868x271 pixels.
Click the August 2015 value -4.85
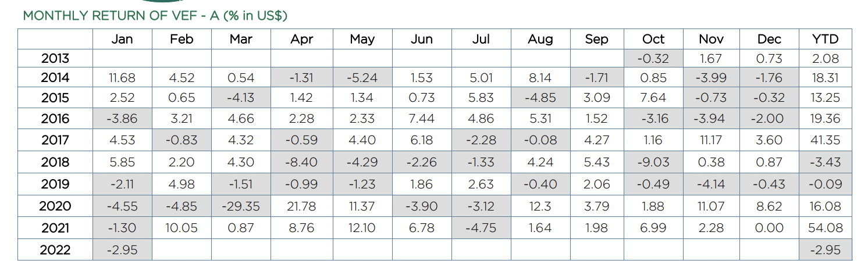point(540,98)
